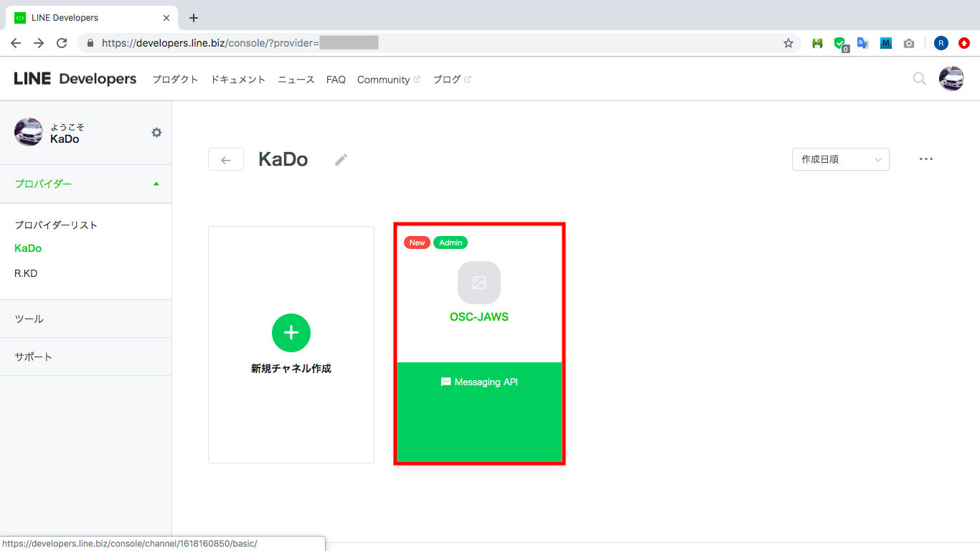Viewport: 980px width, 551px height.
Task: Click the blue M extension icon
Action: coord(886,43)
